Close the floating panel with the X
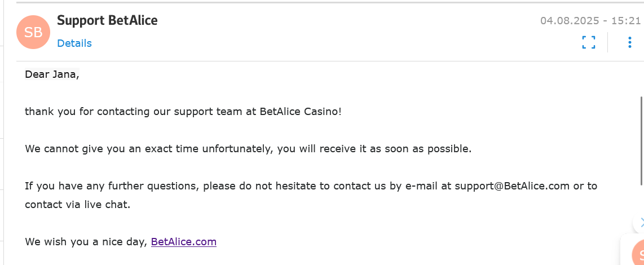The height and width of the screenshot is (265, 644). point(641,223)
